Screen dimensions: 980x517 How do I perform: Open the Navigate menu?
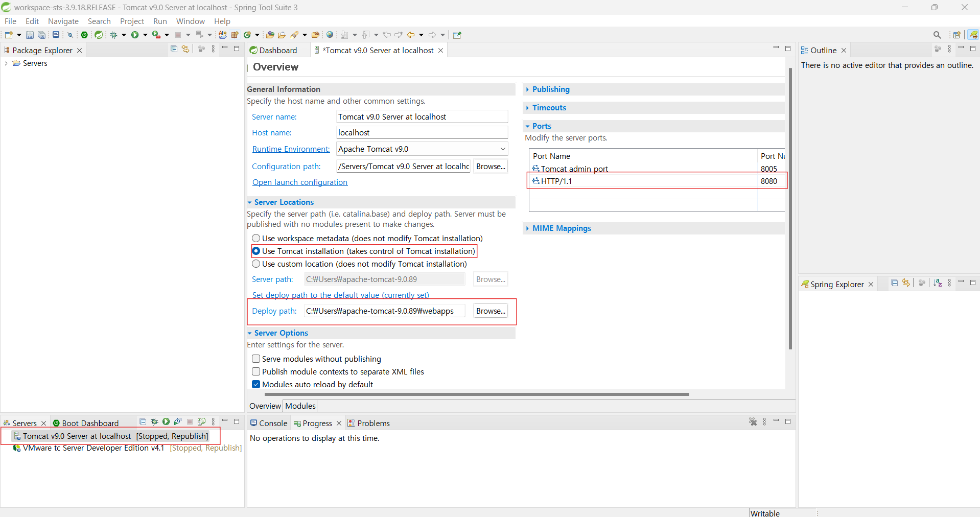[63, 21]
